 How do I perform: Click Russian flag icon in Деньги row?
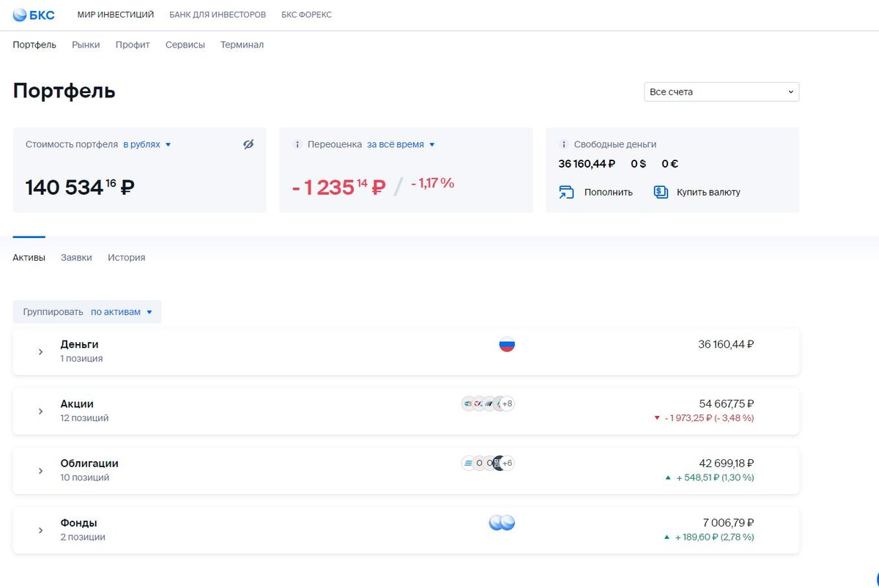pos(507,344)
